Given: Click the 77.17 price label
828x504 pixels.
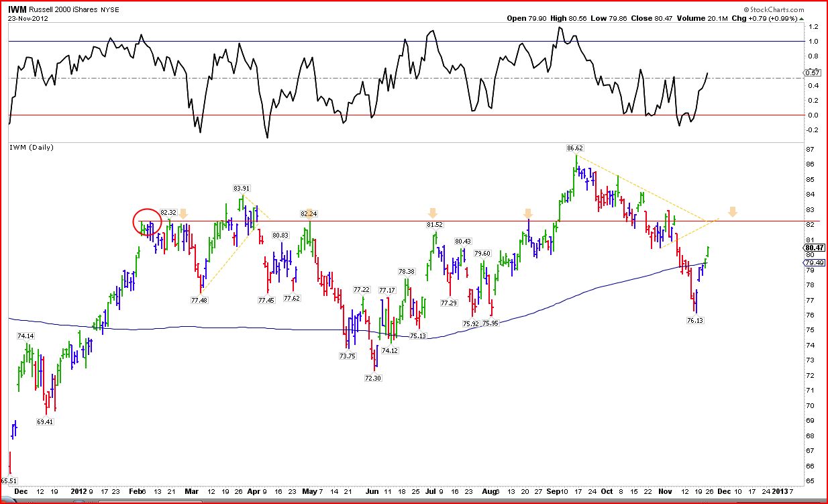Looking at the screenshot, I should pos(387,290).
